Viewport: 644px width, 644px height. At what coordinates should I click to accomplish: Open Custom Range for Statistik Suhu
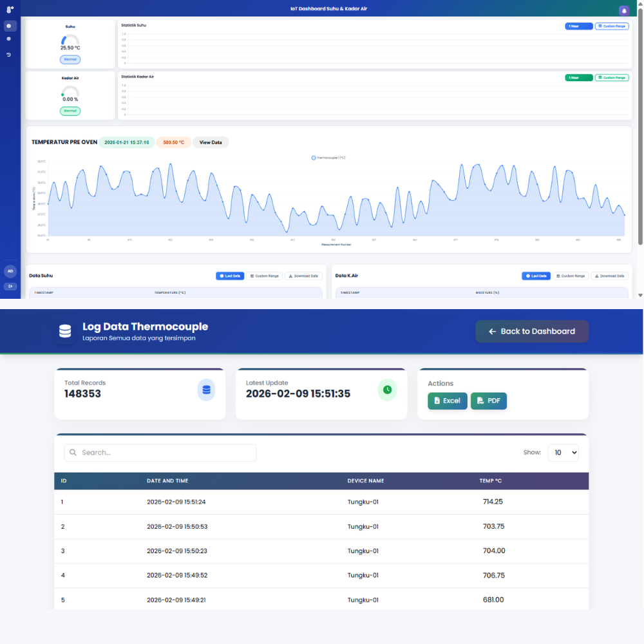612,26
